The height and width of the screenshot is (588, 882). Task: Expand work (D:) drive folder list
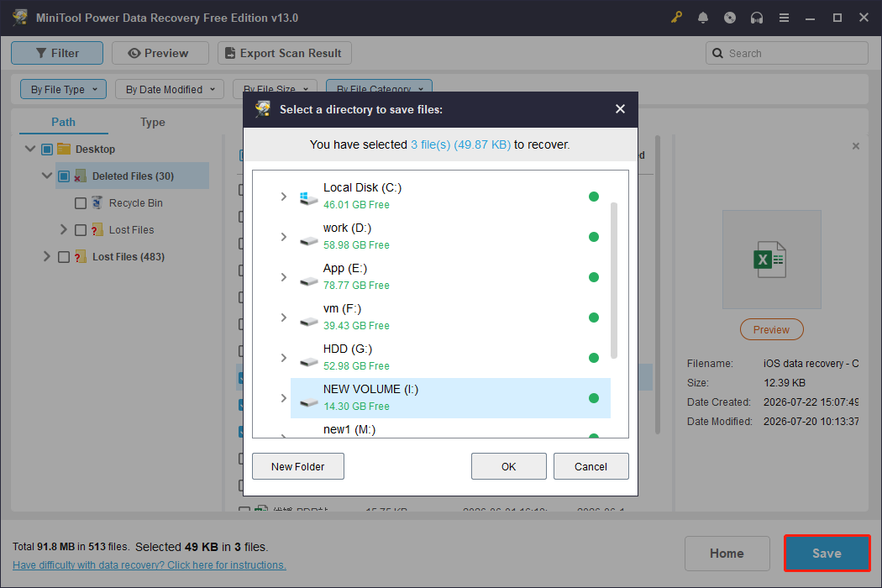(x=284, y=237)
